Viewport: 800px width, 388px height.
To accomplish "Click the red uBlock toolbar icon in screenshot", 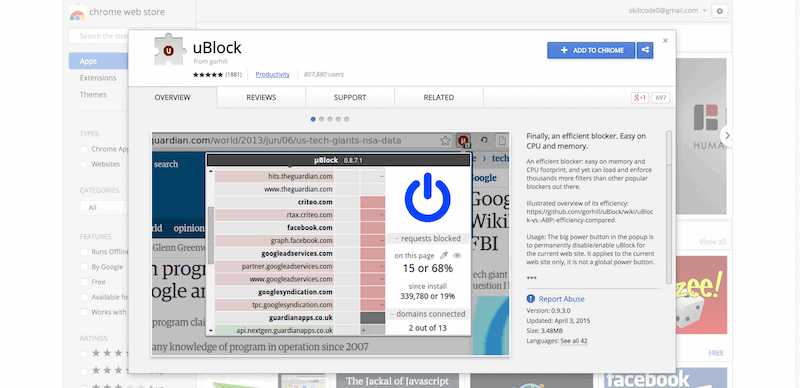I will coord(463,140).
